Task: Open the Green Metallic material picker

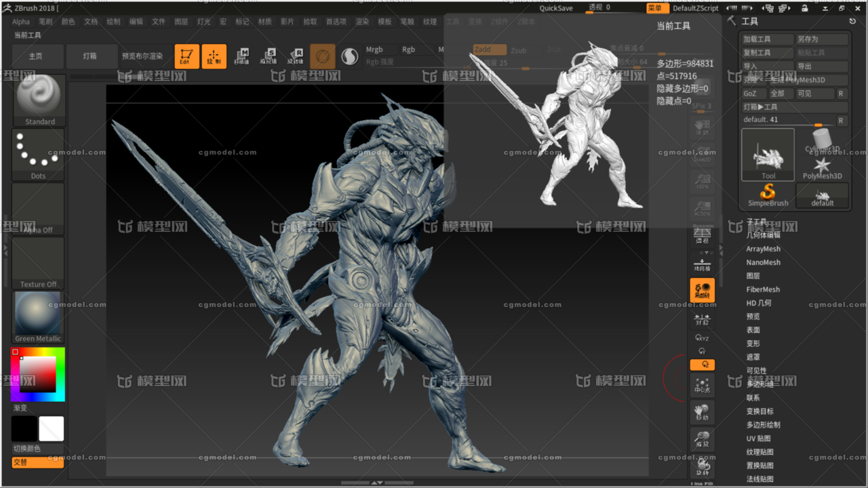Action: pyautogui.click(x=39, y=317)
